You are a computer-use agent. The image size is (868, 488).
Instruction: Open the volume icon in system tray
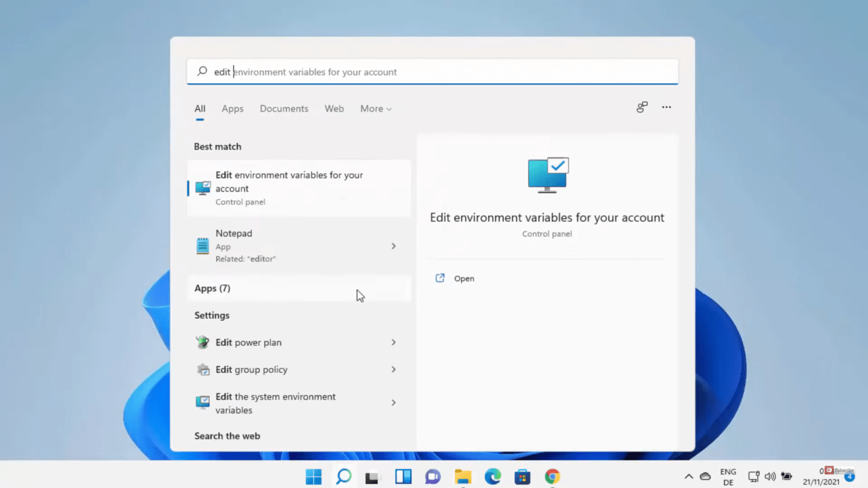pyautogui.click(x=770, y=477)
